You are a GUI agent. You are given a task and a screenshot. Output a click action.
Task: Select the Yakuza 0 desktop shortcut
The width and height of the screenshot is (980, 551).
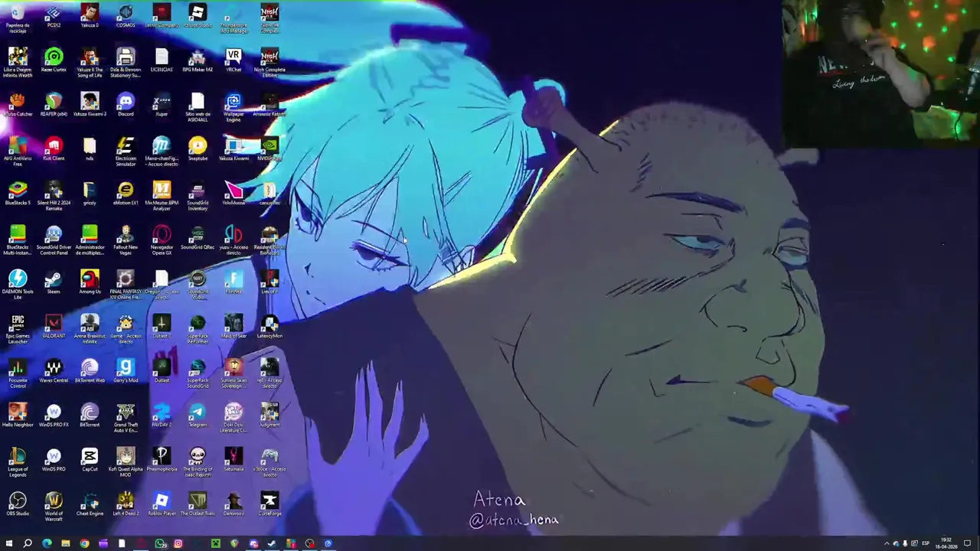(90, 17)
